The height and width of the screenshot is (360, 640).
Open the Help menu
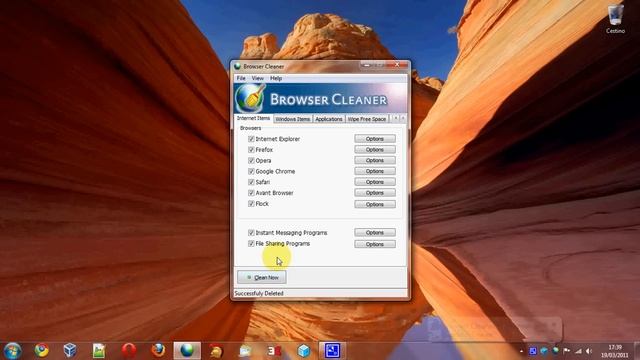276,78
